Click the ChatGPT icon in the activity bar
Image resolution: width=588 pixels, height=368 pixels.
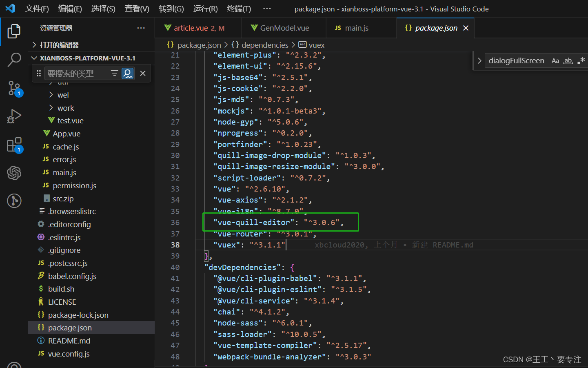click(x=14, y=173)
